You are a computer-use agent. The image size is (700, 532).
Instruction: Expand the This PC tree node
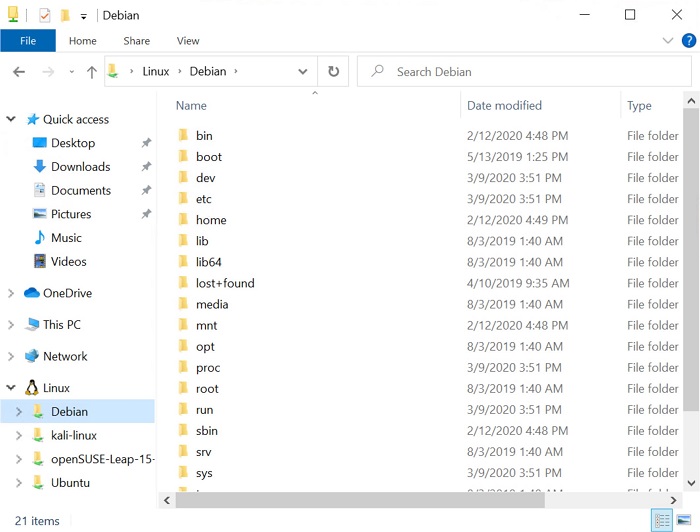click(x=11, y=324)
